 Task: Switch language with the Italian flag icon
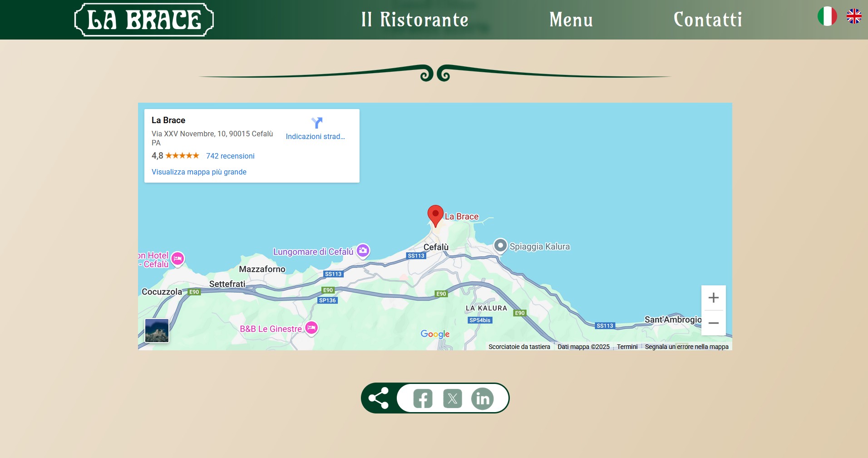point(827,16)
